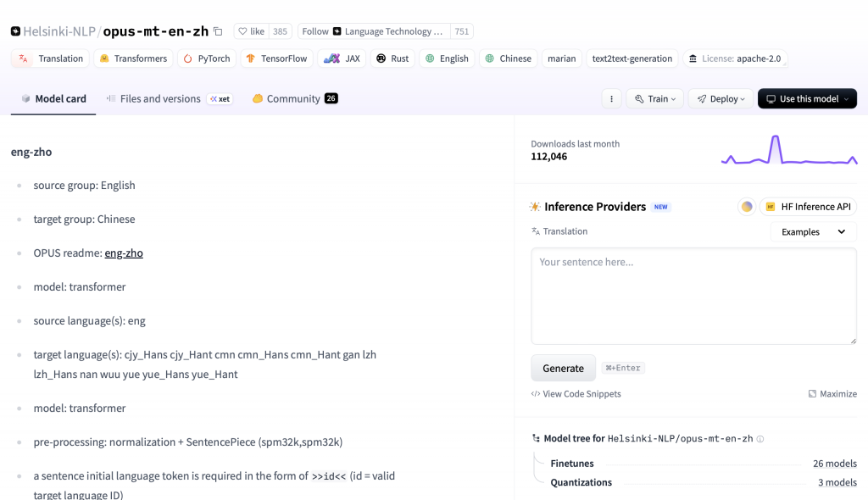Open the three-dot more options menu

[x=611, y=98]
